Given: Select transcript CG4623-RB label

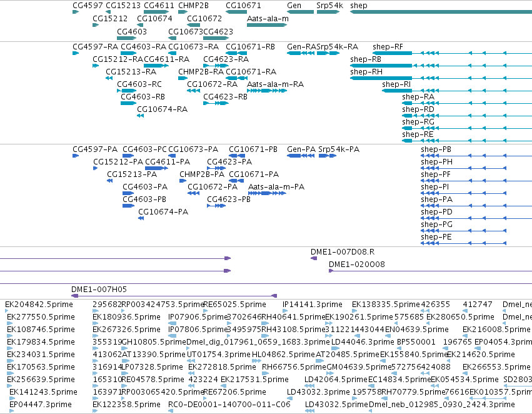Looking at the screenshot, I should [225, 97].
